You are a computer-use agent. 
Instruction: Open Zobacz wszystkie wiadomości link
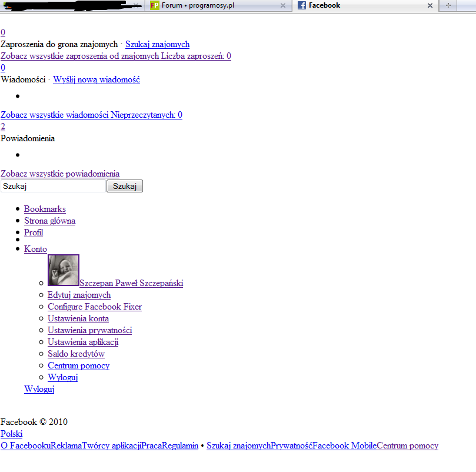[91, 115]
